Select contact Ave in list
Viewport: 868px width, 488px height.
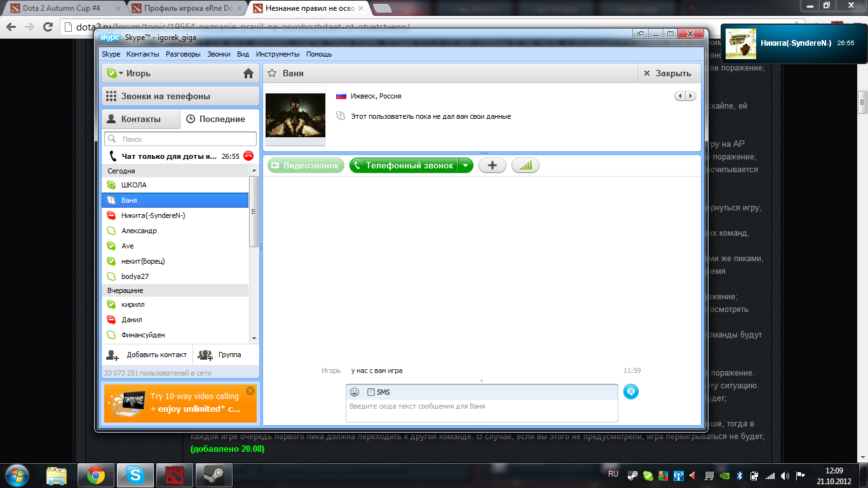point(175,246)
